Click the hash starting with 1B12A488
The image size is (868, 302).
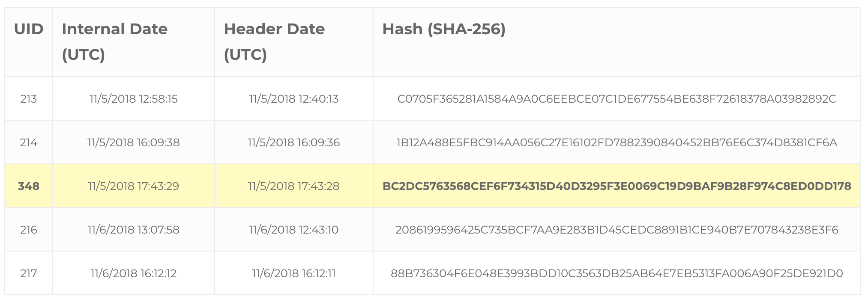[x=617, y=142]
